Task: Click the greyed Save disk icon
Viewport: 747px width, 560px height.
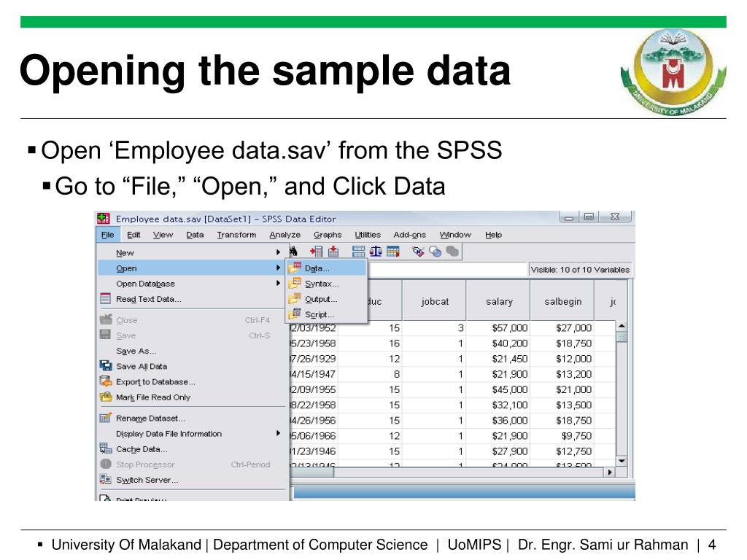Action: tap(105, 335)
